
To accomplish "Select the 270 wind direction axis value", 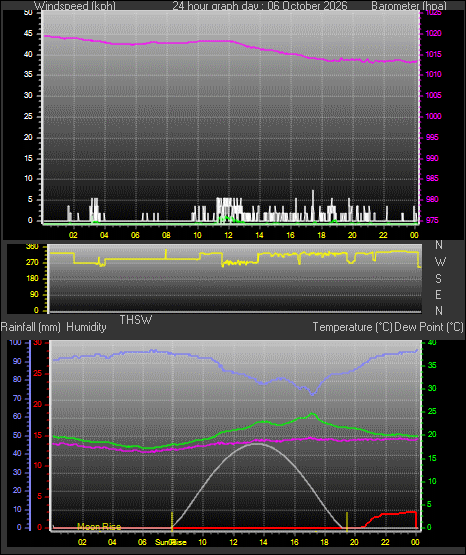I will click(32, 263).
